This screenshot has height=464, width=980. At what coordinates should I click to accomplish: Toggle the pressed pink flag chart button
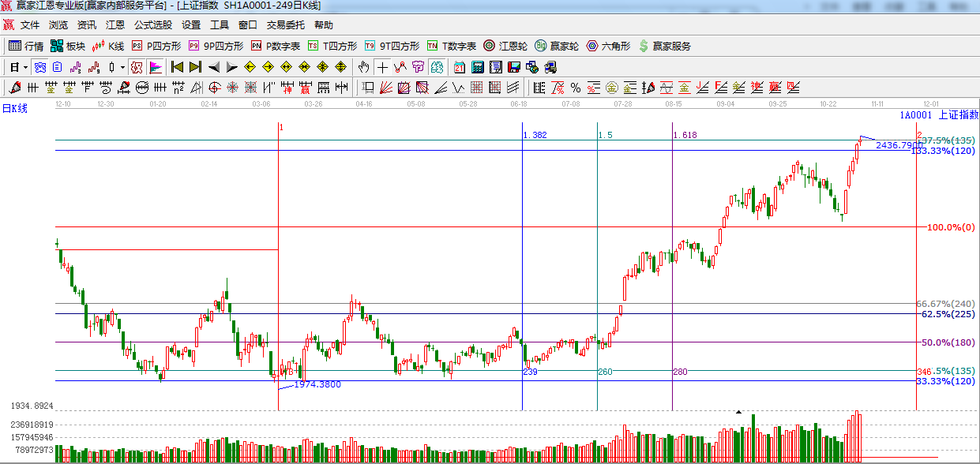(x=156, y=67)
